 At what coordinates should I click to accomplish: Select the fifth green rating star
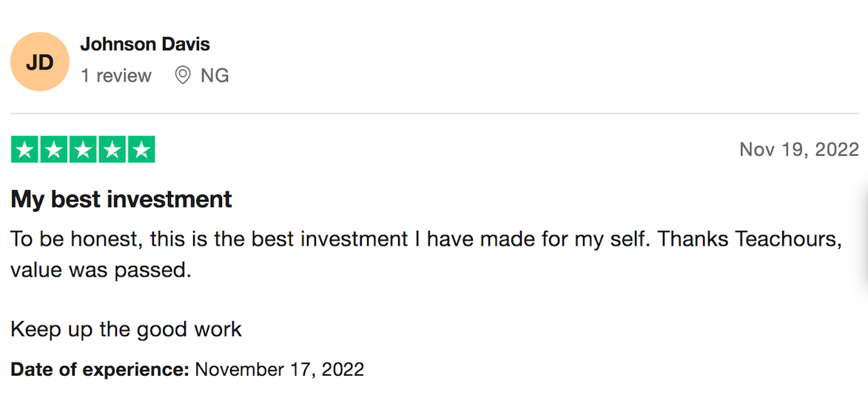click(142, 149)
